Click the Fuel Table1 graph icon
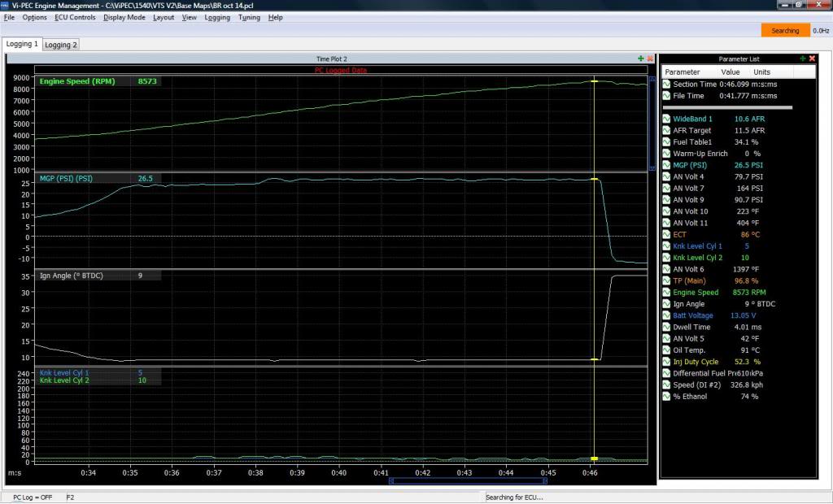833x504 pixels. pos(666,141)
